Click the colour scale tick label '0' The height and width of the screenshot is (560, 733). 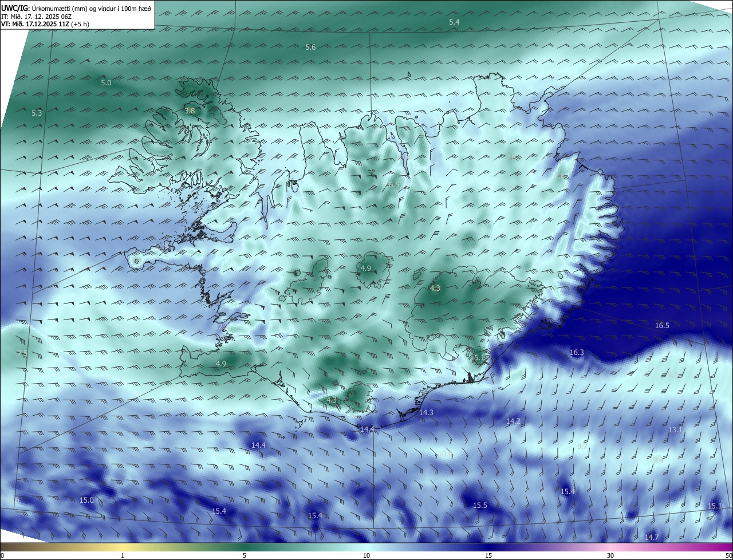click(x=2, y=556)
